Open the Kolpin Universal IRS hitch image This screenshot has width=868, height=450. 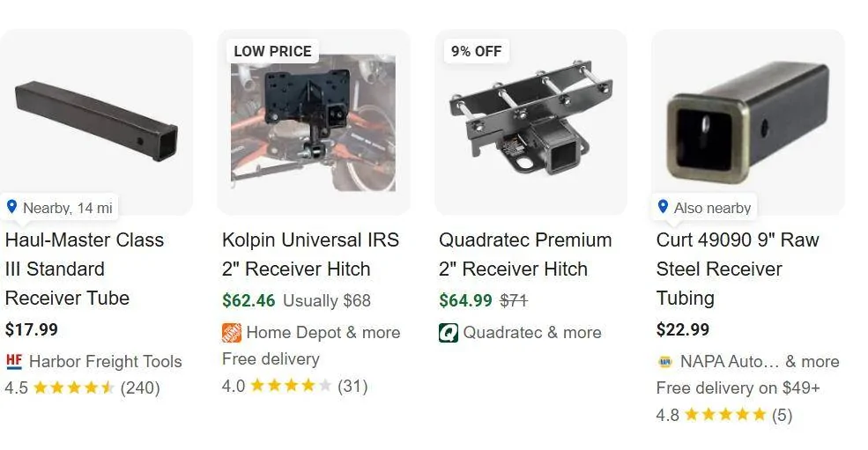[x=314, y=123]
